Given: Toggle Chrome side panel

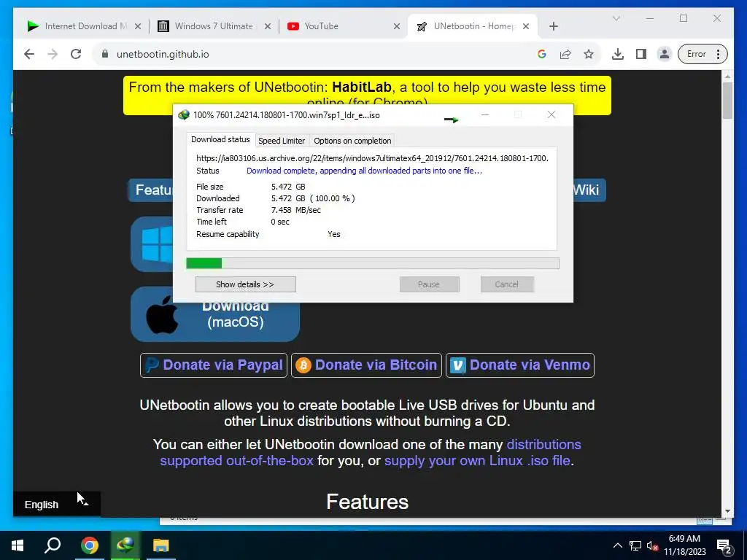Looking at the screenshot, I should [640, 54].
